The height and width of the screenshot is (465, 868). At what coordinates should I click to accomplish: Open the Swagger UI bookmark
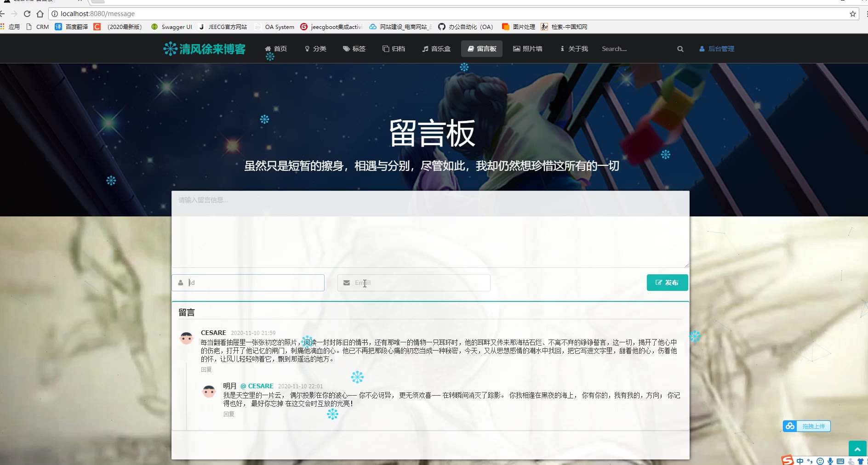click(171, 27)
